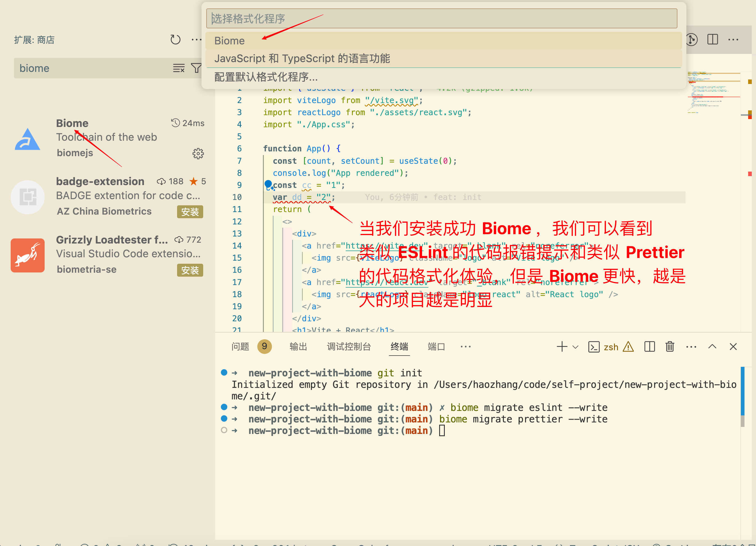Screen dimensions: 756x546
Task: Open source control graph icon
Action: pyautogui.click(x=692, y=40)
